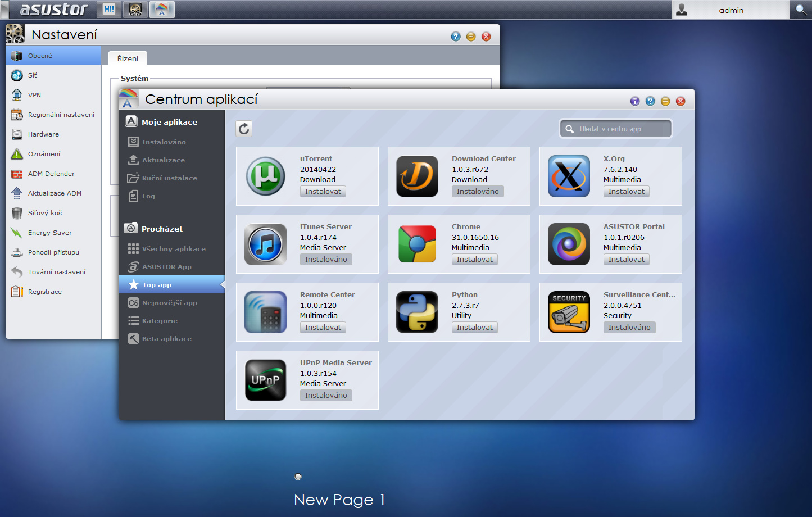Open Oznámení in Nastavení sidebar
The height and width of the screenshot is (517, 812).
point(53,154)
